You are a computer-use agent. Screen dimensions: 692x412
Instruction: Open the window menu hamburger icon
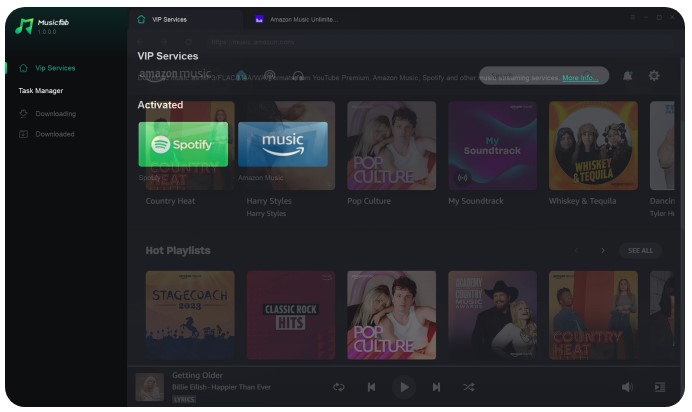coord(632,17)
